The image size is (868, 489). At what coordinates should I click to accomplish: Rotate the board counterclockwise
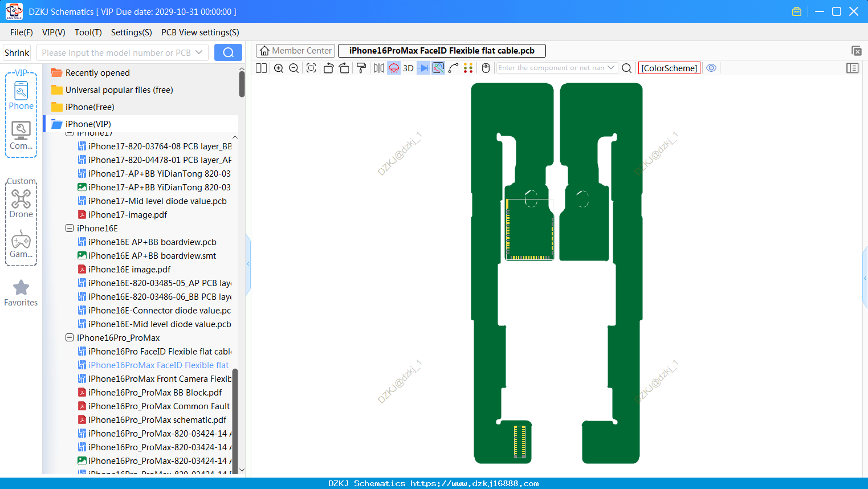pyautogui.click(x=328, y=68)
